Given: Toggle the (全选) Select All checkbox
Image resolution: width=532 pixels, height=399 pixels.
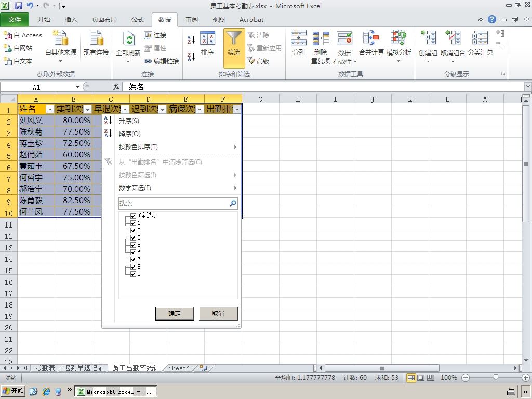Looking at the screenshot, I should click(x=134, y=216).
